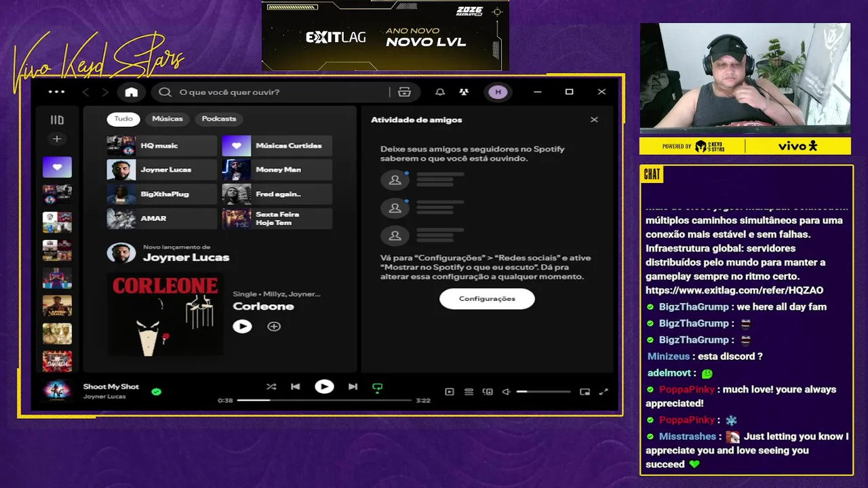Open the profile avatar 'H' menu
Screen dimensions: 868x488
point(498,92)
